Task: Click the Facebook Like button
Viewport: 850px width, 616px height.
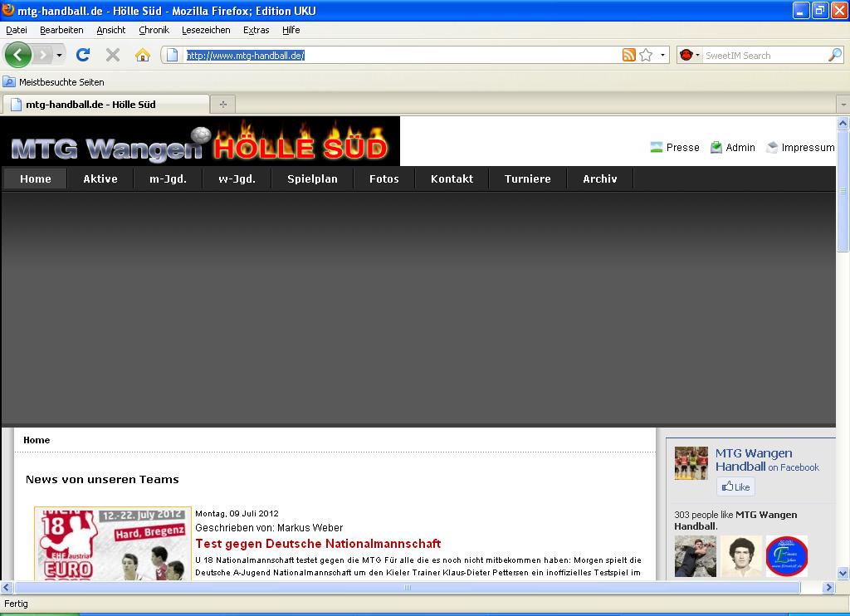Action: pos(735,487)
